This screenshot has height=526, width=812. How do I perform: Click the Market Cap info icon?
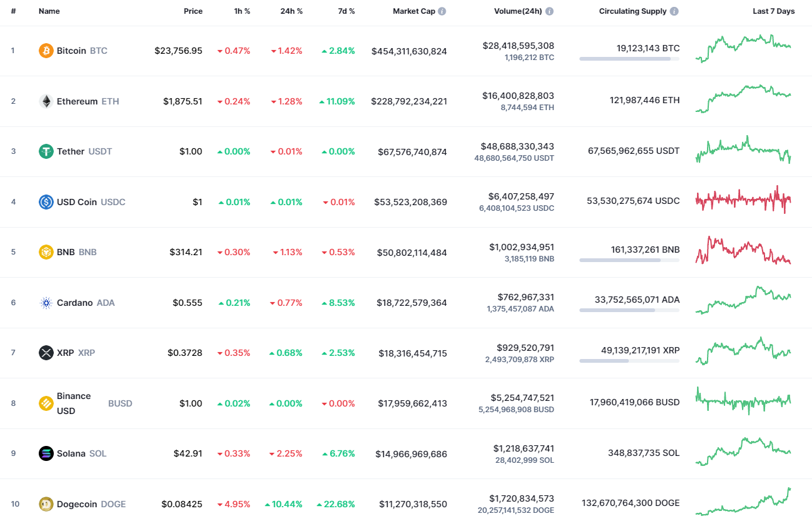(x=442, y=11)
